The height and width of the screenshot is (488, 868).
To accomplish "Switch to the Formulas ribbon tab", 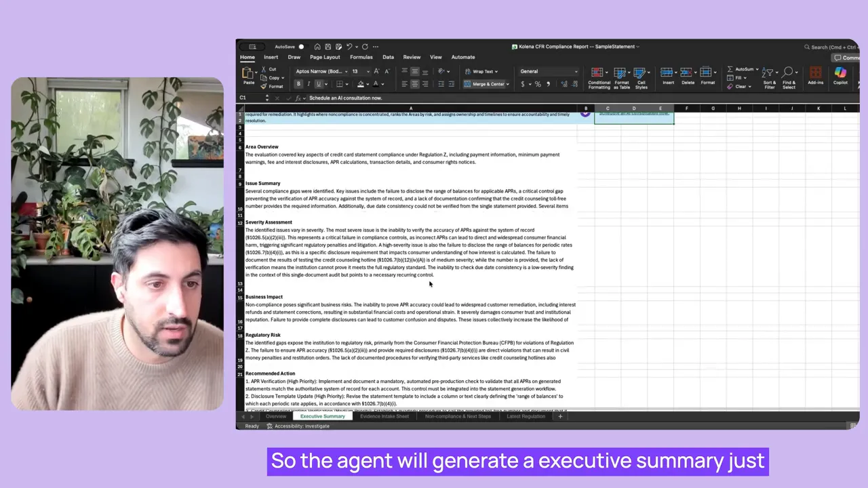I will tap(361, 57).
